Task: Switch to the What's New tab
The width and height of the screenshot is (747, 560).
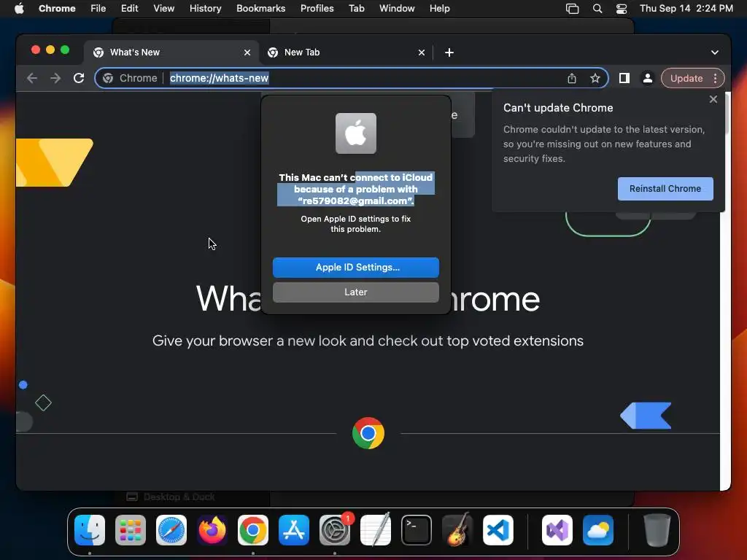Action: click(x=171, y=52)
